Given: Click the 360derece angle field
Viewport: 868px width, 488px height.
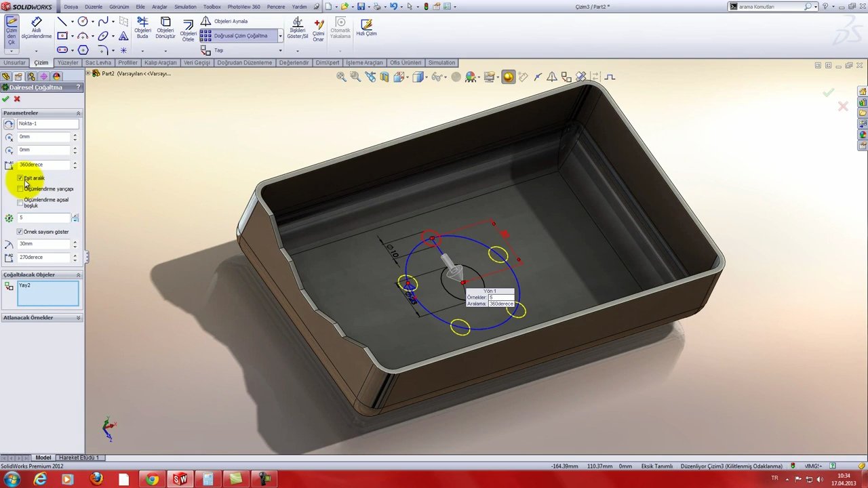Looking at the screenshot, I should click(x=44, y=165).
